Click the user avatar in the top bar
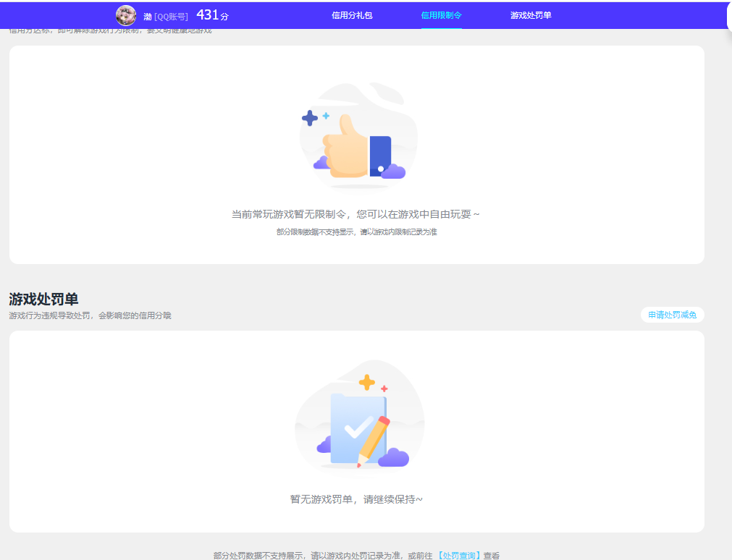Viewport: 732px width, 560px height. 125,15
